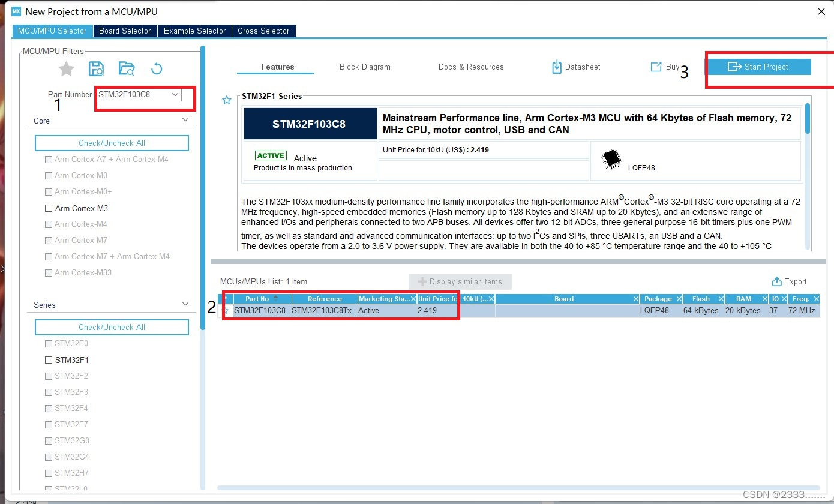Toggle the Arm Cortex-M0 checkbox
Image resolution: width=834 pixels, height=504 pixels.
pos(49,176)
